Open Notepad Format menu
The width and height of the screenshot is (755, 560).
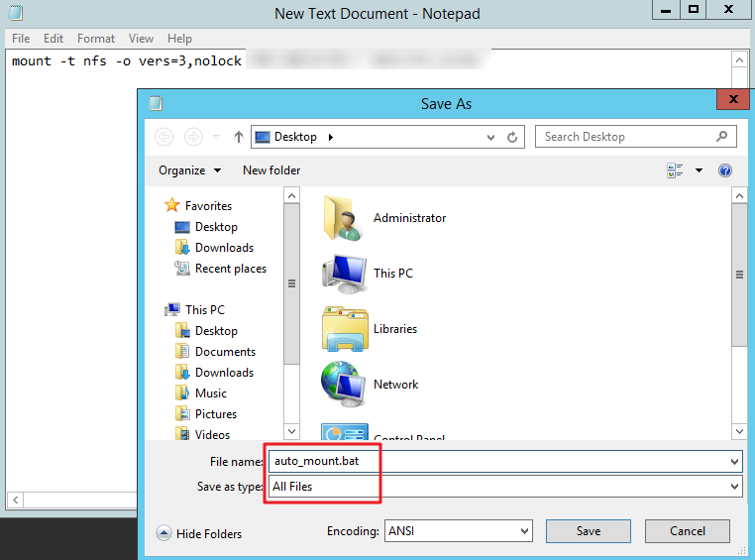(x=96, y=39)
